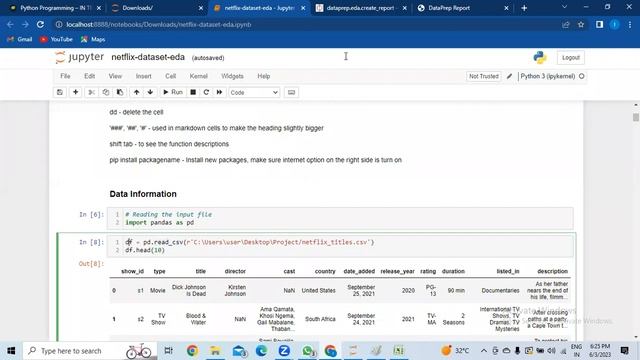The height and width of the screenshot is (360, 640).
Task: Show hidden system tray icons
Action: pos(484,351)
